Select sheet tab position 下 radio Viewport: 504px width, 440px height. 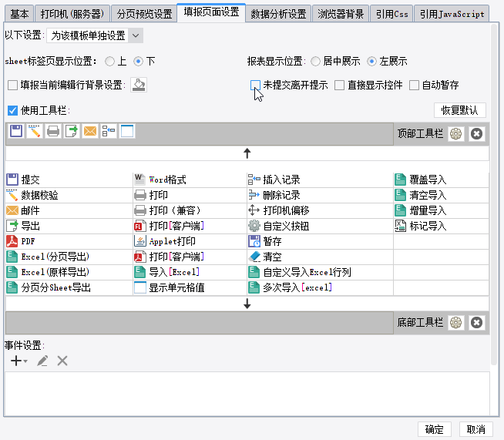coord(138,62)
